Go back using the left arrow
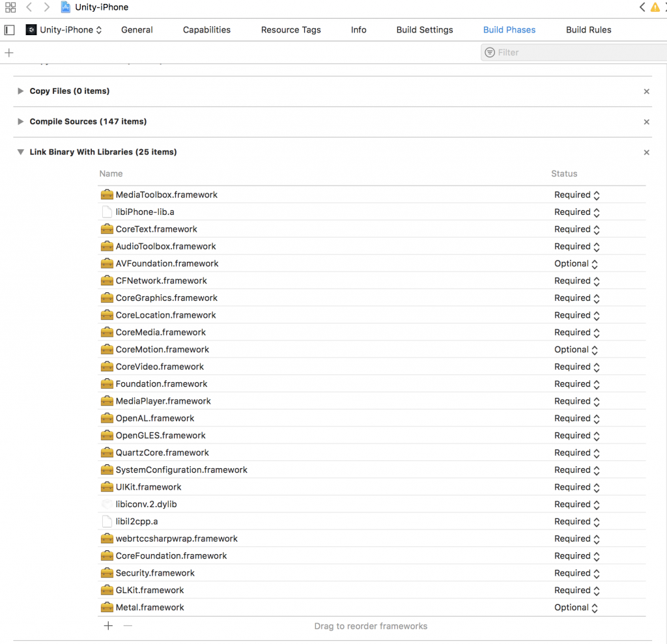 (29, 7)
